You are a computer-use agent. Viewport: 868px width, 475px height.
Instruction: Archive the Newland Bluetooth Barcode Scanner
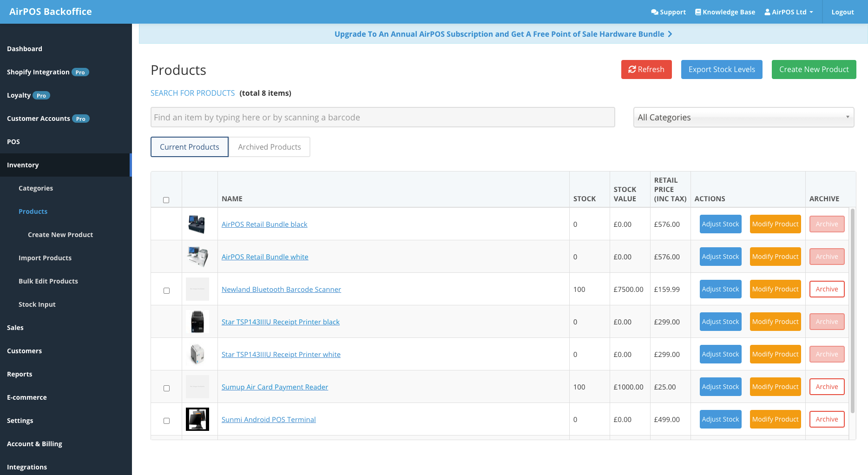click(827, 289)
